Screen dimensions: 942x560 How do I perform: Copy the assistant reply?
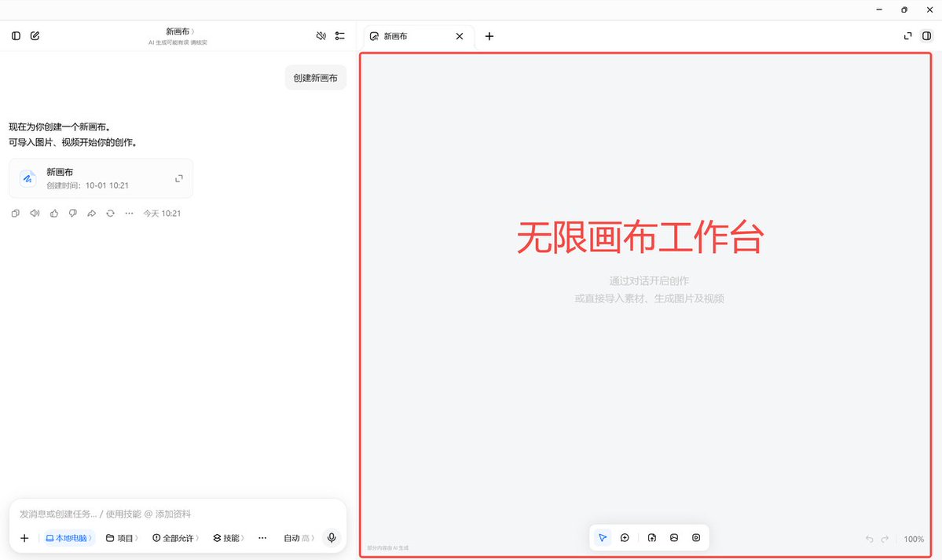pyautogui.click(x=16, y=214)
